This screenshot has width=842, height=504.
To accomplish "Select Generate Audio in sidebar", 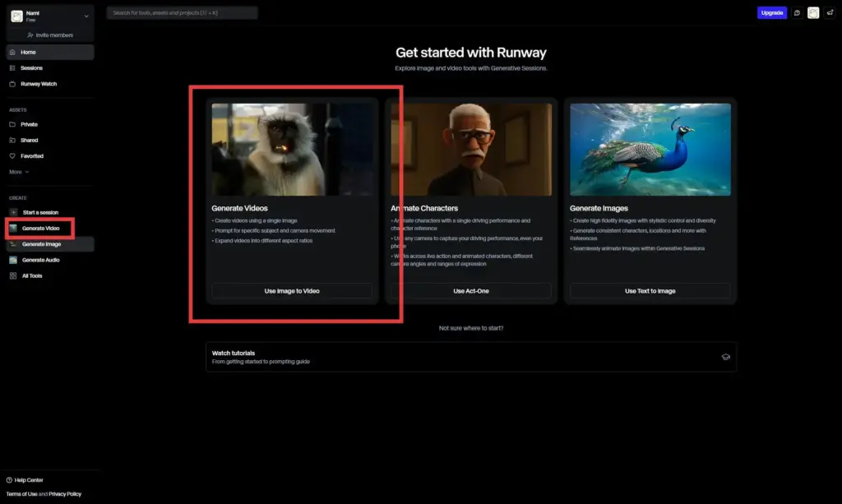I will tap(50, 260).
